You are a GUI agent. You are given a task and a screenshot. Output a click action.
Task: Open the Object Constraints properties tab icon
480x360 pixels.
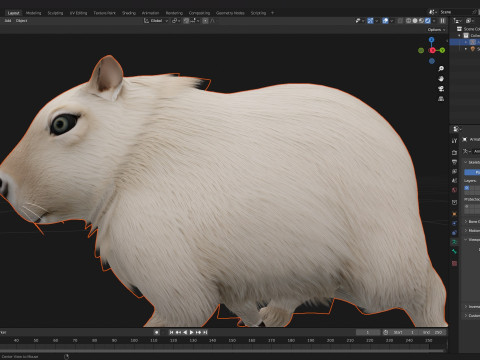click(454, 233)
